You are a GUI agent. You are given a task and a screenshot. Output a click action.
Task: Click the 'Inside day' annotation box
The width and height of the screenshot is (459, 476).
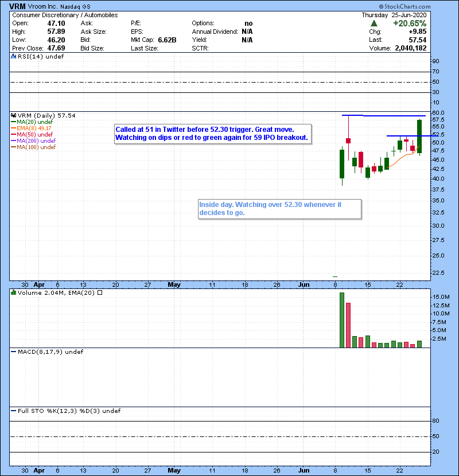279,208
